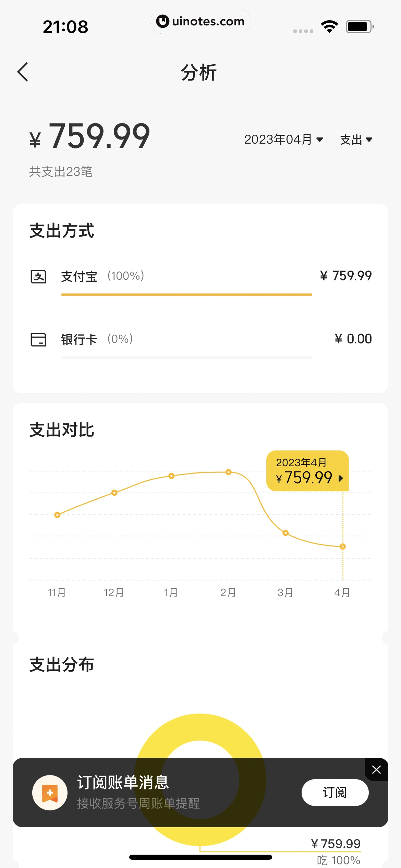Screen dimensions: 401x868
Task: Tap the Wi-Fi status icon
Action: click(x=329, y=26)
